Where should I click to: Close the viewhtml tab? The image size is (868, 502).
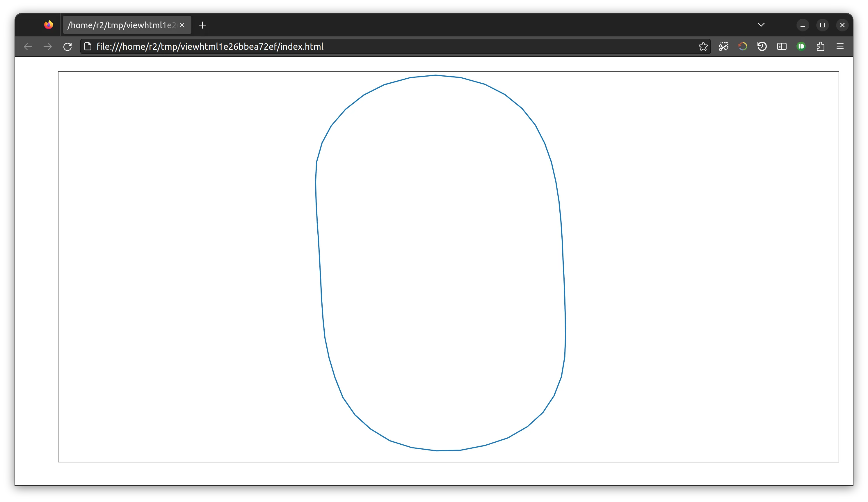[x=182, y=25]
